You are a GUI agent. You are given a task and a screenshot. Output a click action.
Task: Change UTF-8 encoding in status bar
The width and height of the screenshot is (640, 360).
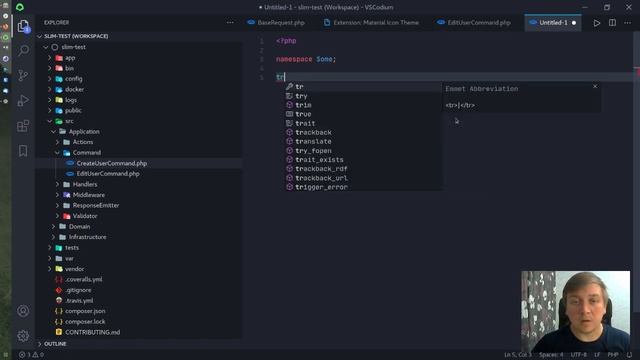point(579,355)
